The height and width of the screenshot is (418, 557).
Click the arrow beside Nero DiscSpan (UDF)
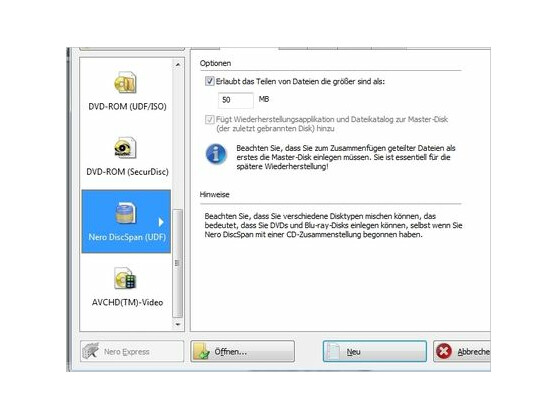[x=161, y=222]
